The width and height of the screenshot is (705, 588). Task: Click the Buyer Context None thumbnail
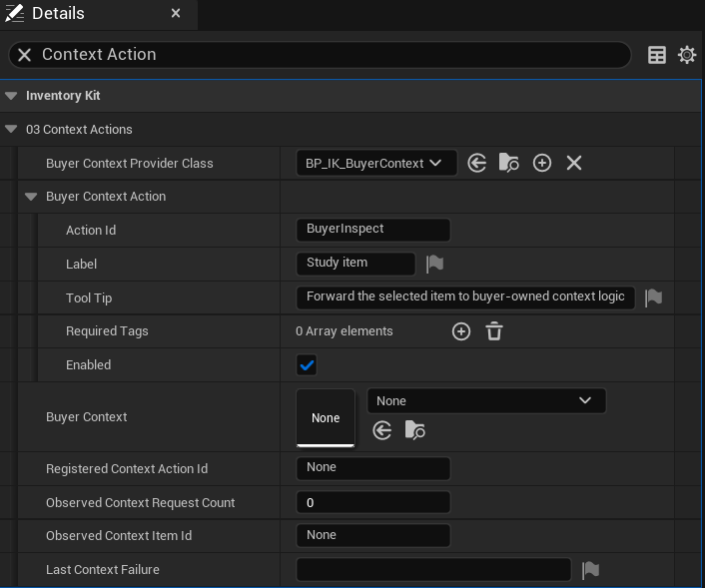coord(326,417)
